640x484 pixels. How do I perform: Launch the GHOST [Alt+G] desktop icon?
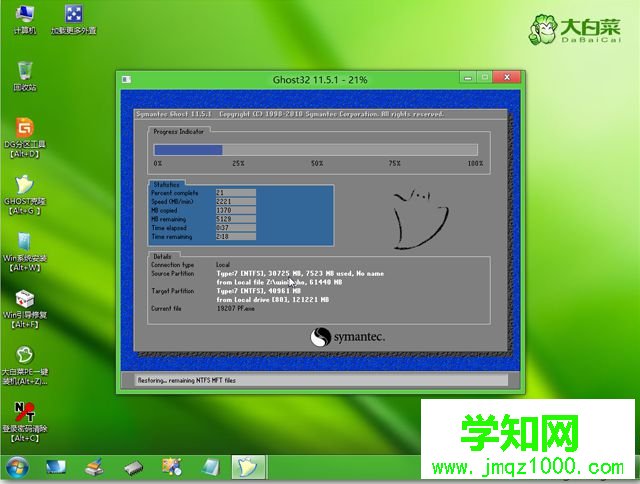click(25, 195)
